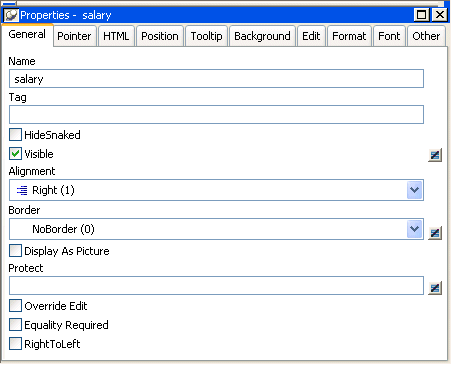Open the HTML tab
The image size is (452, 365).
[x=116, y=36]
